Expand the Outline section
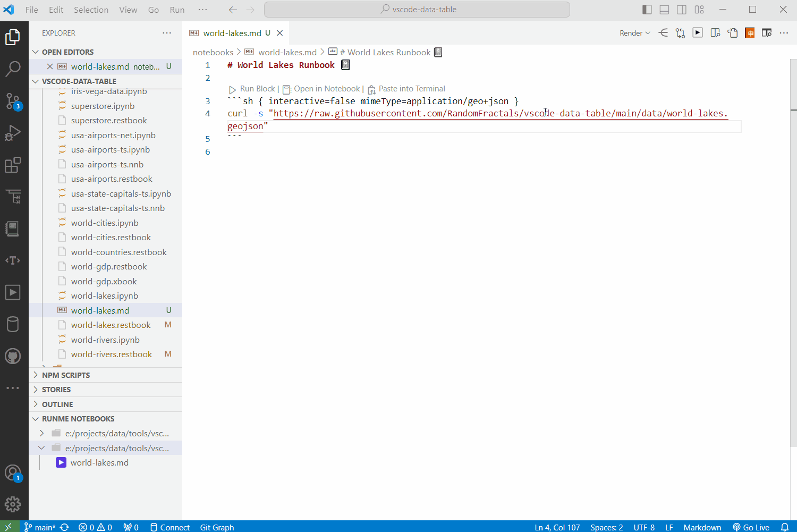Viewport: 797px width, 532px height. 105,404
